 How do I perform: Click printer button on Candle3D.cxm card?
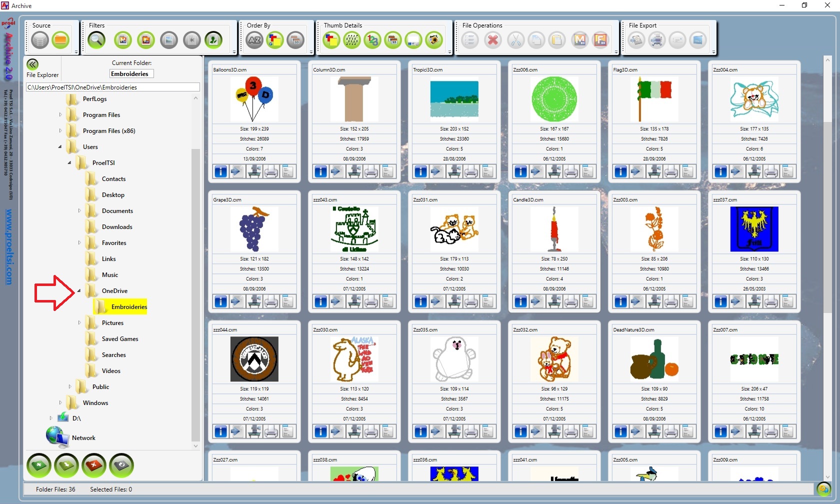pos(571,301)
